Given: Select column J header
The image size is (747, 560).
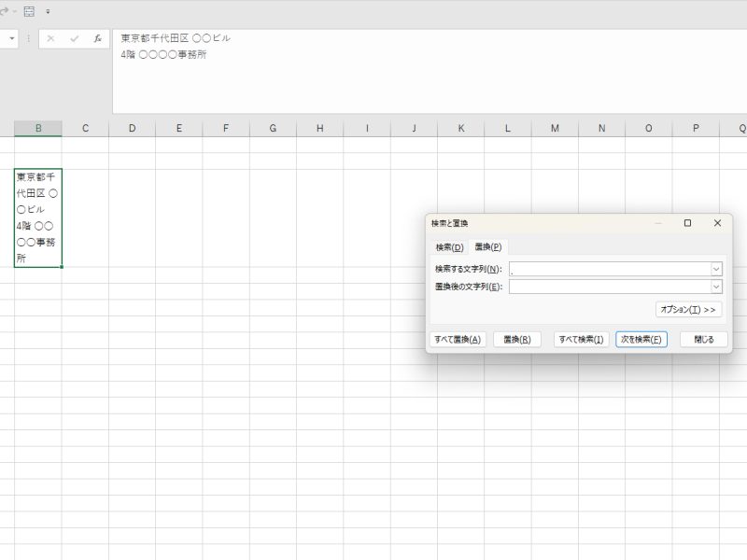Looking at the screenshot, I should point(414,128).
